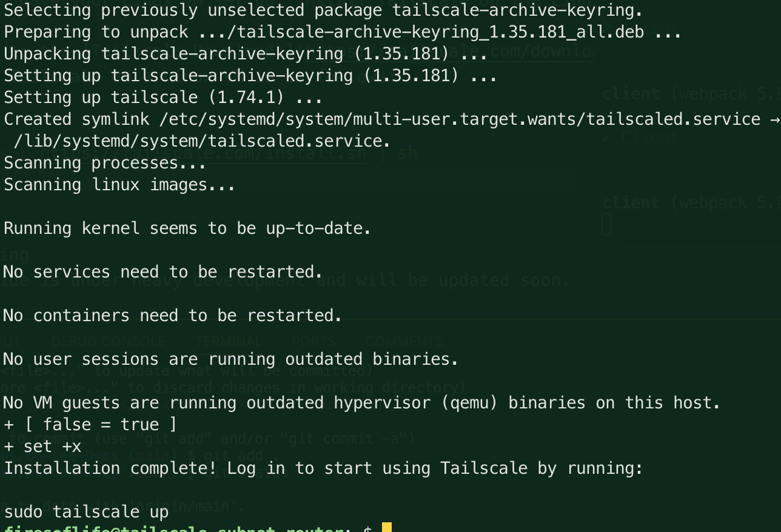781x532 pixels.
Task: Click the 'Selecting previously unselected package' line
Action: [x=323, y=10]
